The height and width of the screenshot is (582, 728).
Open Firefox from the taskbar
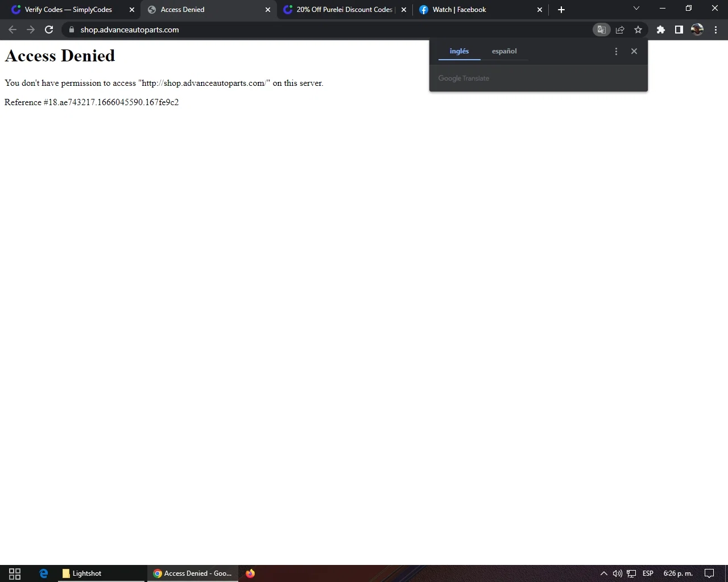coord(250,573)
